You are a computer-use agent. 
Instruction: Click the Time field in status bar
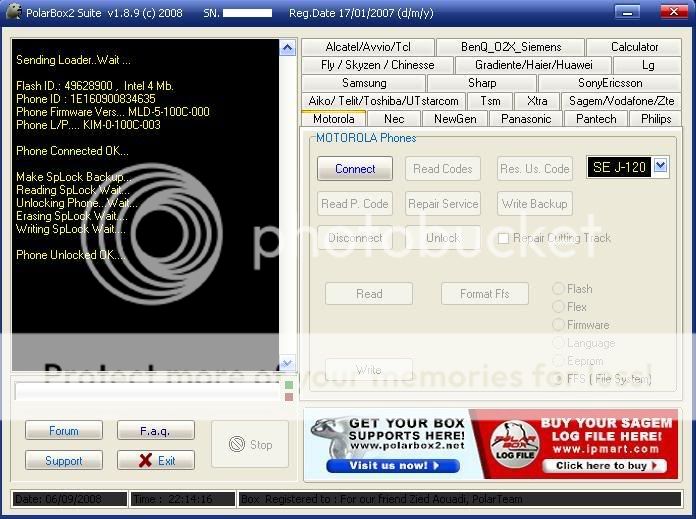[182, 499]
